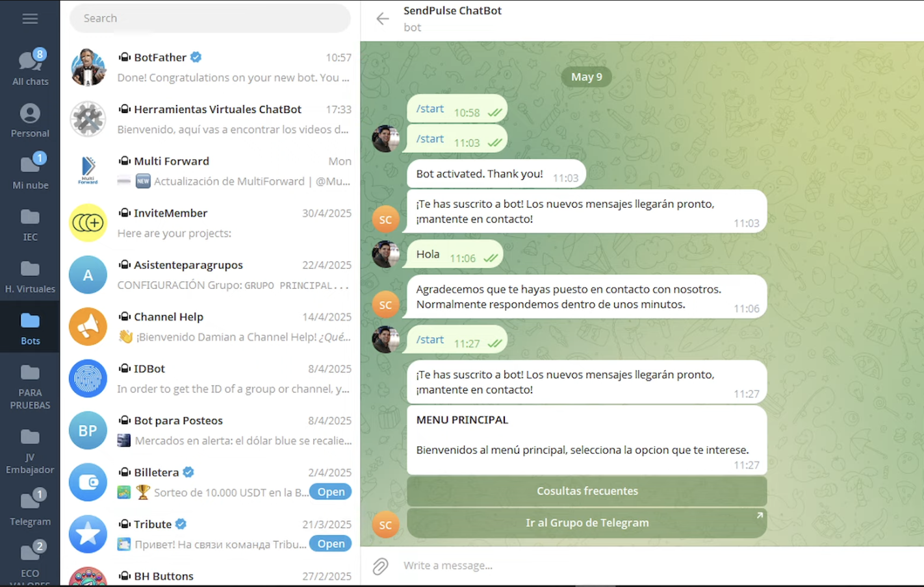The height and width of the screenshot is (587, 924).
Task: Click the InviteMember yellow avatar
Action: [88, 223]
